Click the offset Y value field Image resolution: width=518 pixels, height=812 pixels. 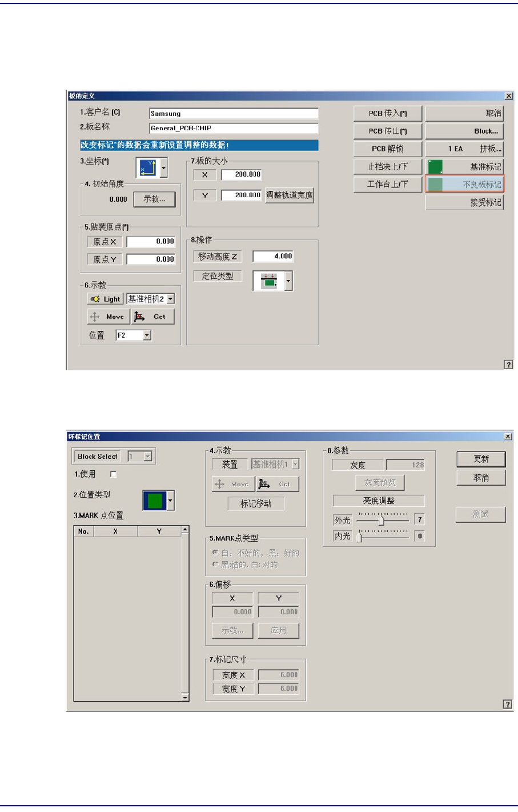(279, 611)
